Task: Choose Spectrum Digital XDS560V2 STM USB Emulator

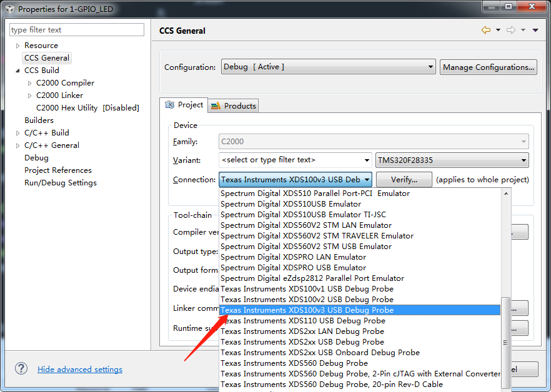Action: (x=360, y=246)
